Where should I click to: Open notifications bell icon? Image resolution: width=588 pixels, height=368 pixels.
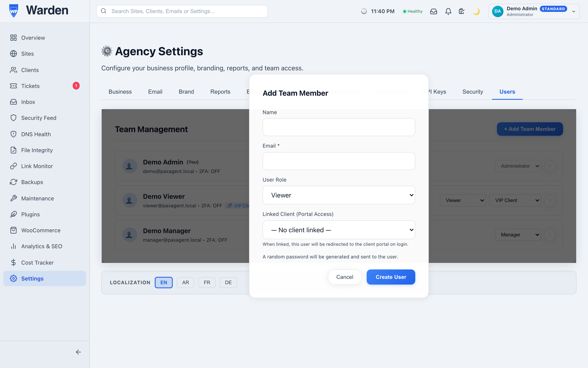coord(448,11)
